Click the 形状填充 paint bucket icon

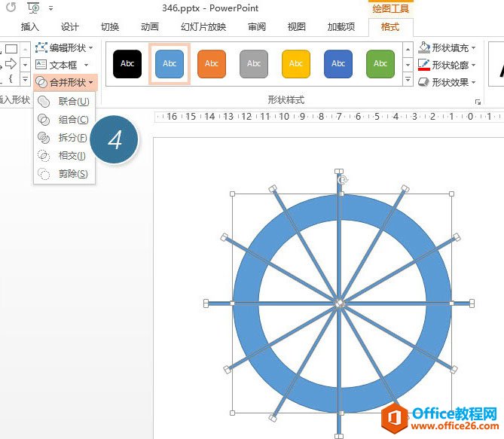pos(424,47)
